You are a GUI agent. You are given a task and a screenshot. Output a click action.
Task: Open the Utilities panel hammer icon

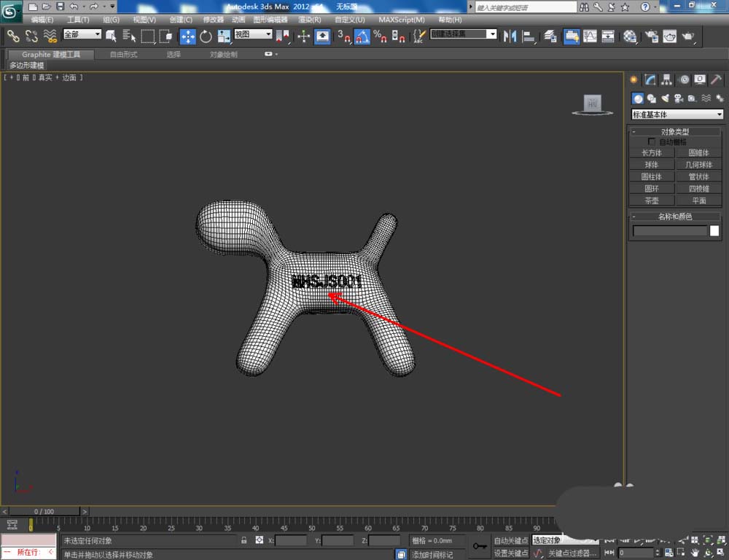click(717, 80)
